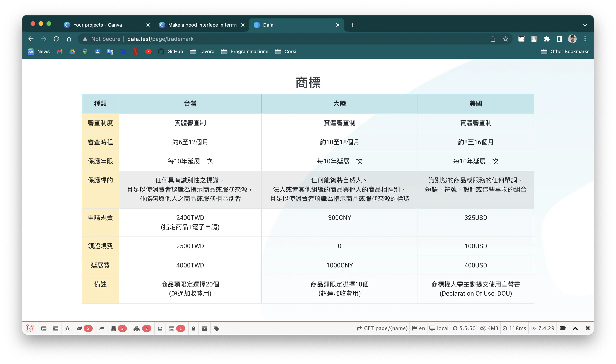
Task: Click the tags icon in the Debugbar
Action: pyautogui.click(x=216, y=329)
